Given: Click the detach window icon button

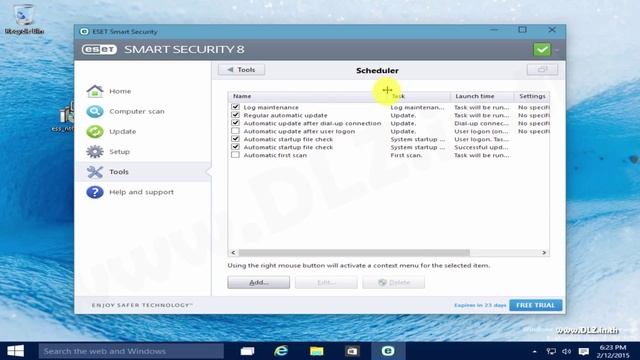Looking at the screenshot, I should (542, 70).
